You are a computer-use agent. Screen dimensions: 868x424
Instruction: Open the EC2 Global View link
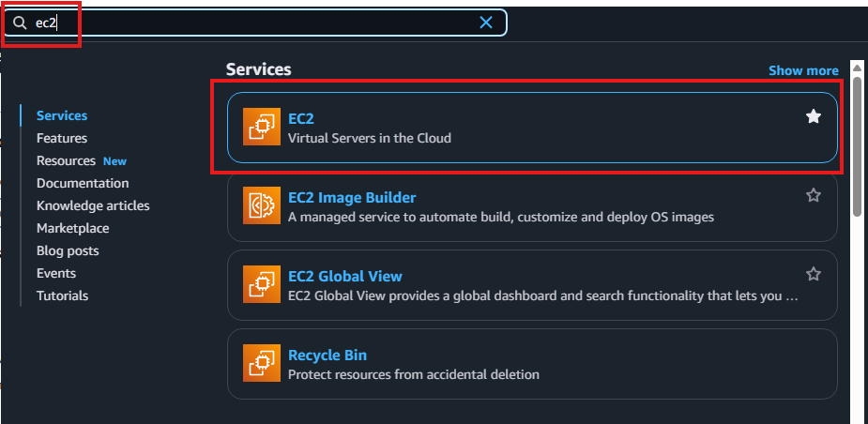345,276
